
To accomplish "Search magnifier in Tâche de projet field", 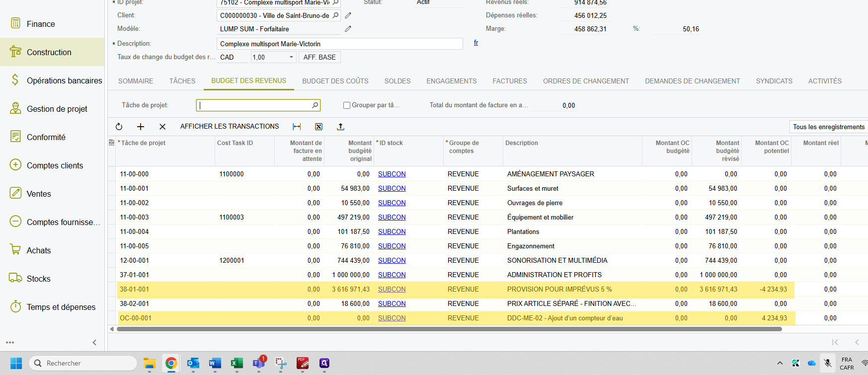I will [x=315, y=105].
